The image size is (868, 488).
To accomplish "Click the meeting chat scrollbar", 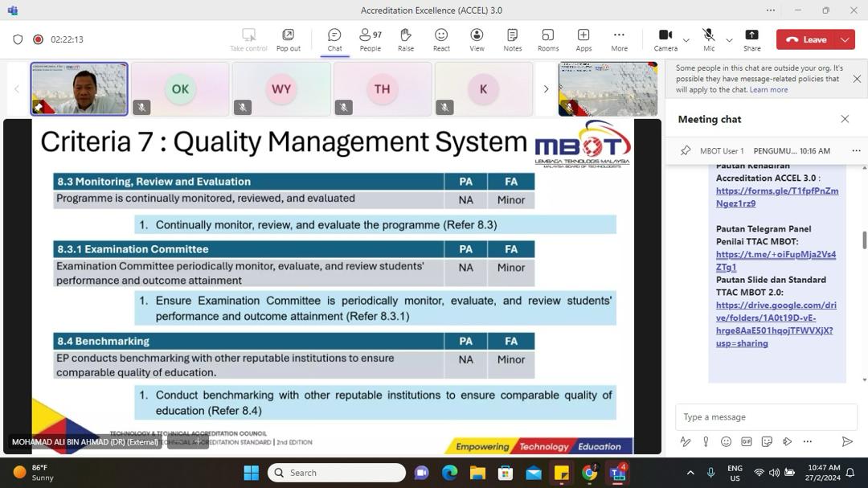I will coord(864,240).
